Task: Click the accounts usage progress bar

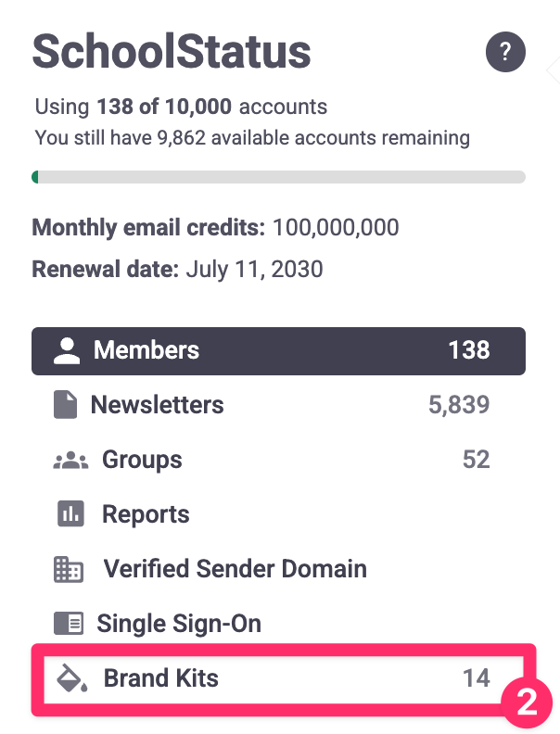Action: click(278, 177)
